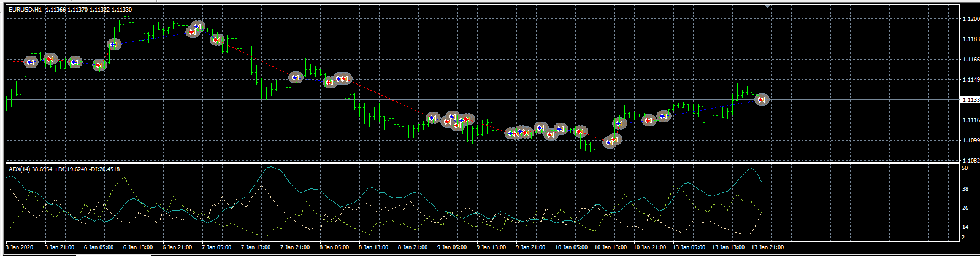980x256 pixels.
Task: Click the 1.1099 price scale label
Action: [x=971, y=141]
